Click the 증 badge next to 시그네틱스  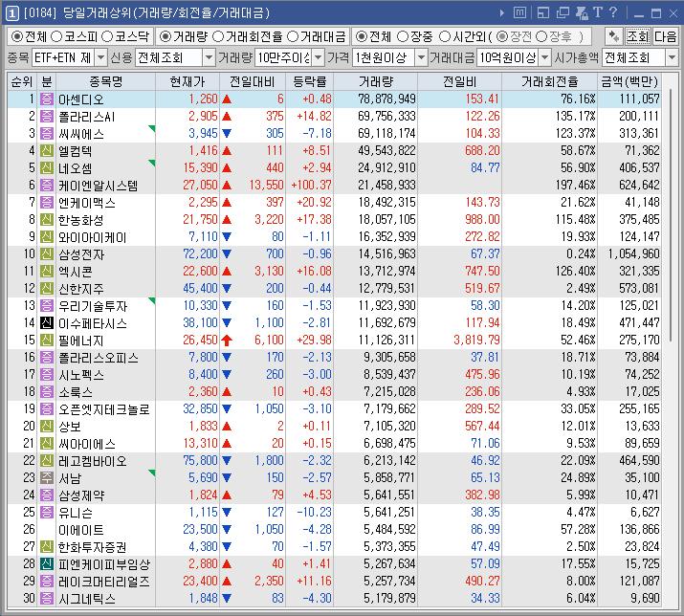tap(47, 598)
